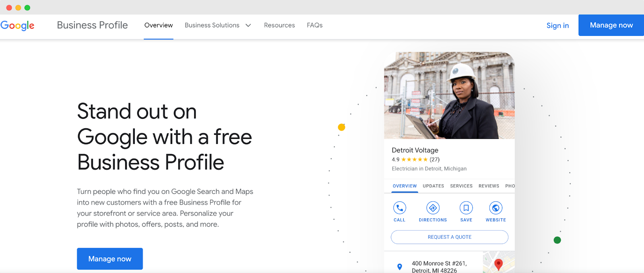This screenshot has height=273, width=644.
Task: Click the map thumbnail
Action: click(x=499, y=262)
